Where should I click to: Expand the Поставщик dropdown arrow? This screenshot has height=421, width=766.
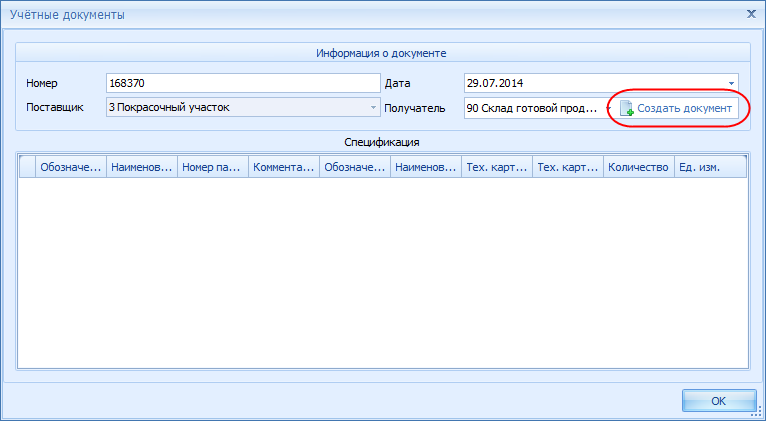pyautogui.click(x=373, y=107)
